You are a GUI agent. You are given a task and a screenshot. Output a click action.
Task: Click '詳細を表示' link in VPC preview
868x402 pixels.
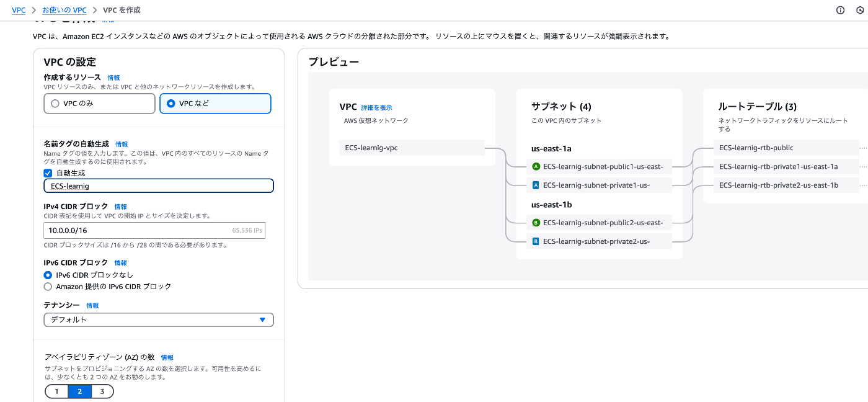(376, 108)
